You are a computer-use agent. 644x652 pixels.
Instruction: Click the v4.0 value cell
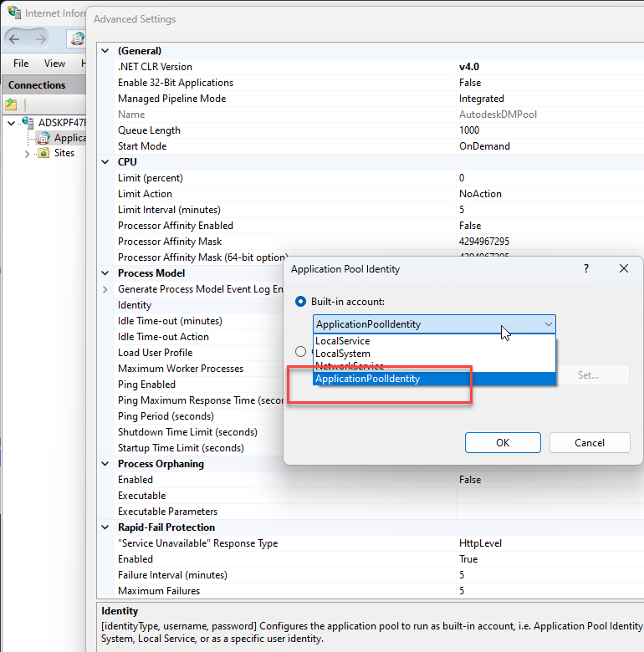tap(549, 67)
